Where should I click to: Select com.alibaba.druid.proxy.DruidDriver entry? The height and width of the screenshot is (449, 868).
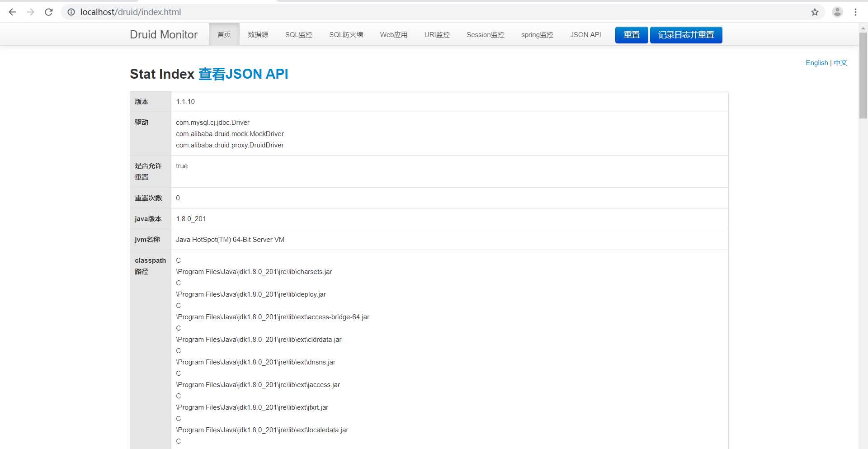(230, 145)
